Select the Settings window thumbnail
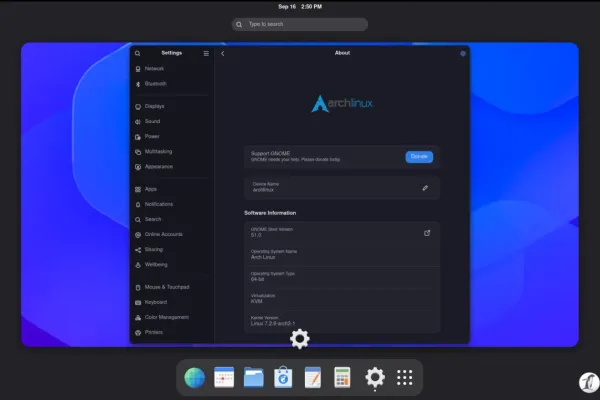The image size is (600, 400). (x=300, y=194)
